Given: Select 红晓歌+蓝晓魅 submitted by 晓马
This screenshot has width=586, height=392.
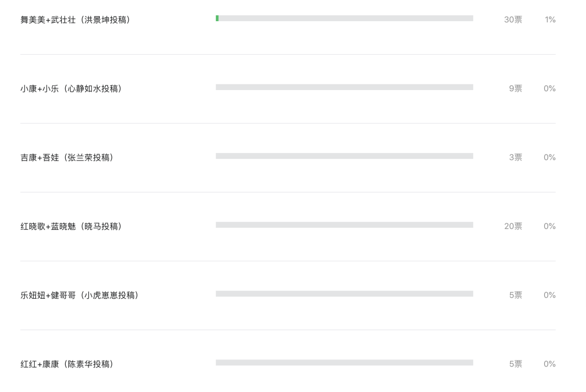Looking at the screenshot, I should [x=72, y=226].
